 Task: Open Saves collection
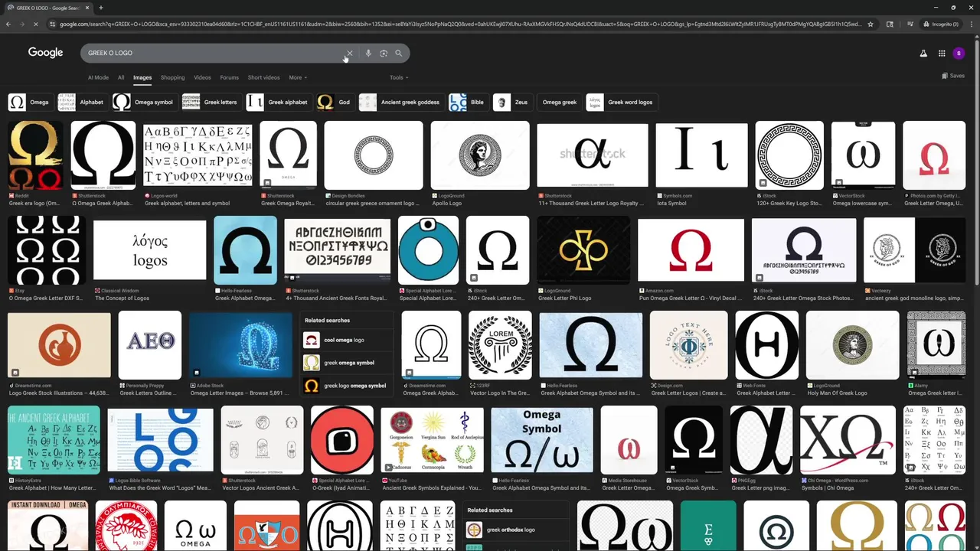tap(953, 76)
